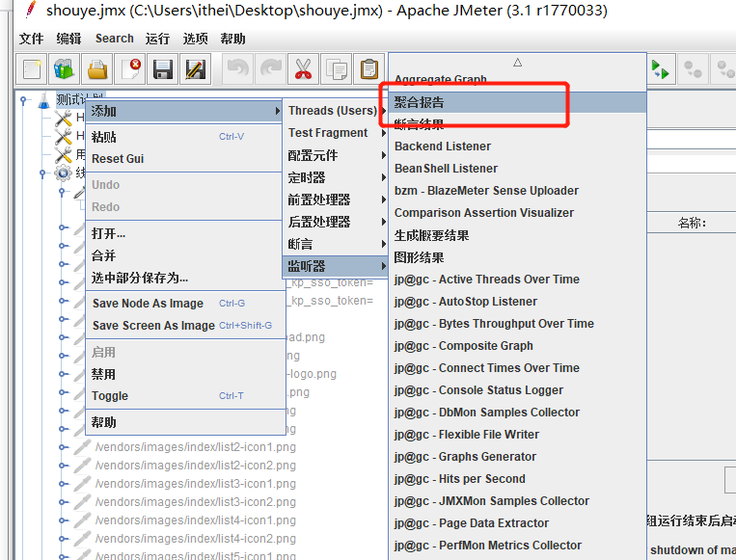Open the 监听器 submenu

tap(335, 266)
